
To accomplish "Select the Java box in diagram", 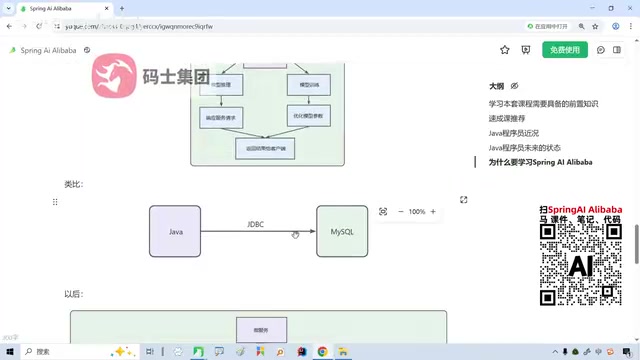I will 175,231.
